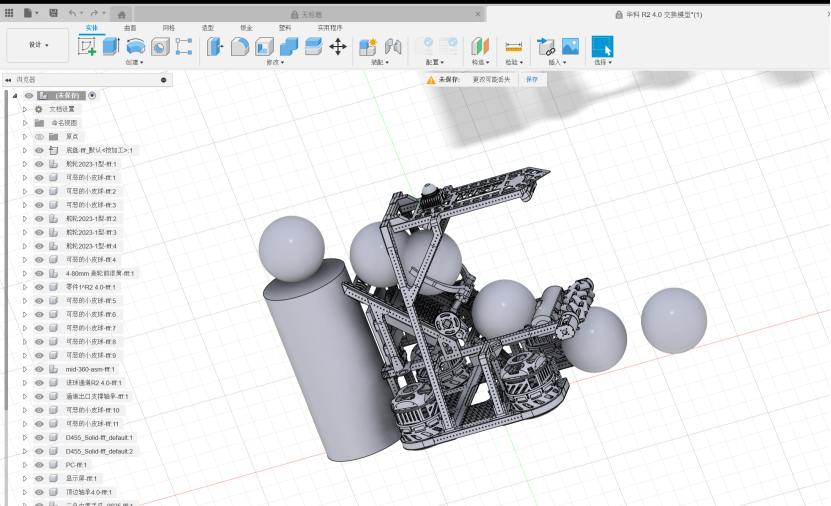Hide 可恶的小皮球-fff:1 component
This screenshot has width=831, height=506.
coord(39,177)
